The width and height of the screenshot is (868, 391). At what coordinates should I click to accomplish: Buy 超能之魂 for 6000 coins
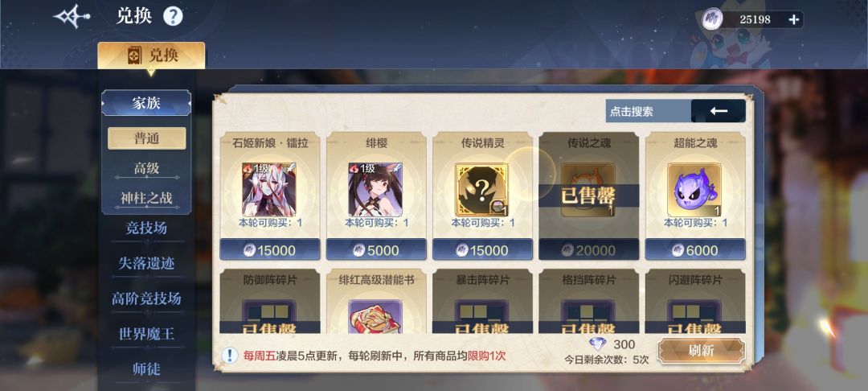(694, 249)
